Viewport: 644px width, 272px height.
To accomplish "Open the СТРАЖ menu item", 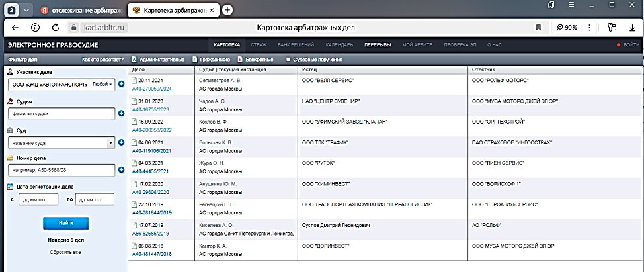I will tap(259, 45).
